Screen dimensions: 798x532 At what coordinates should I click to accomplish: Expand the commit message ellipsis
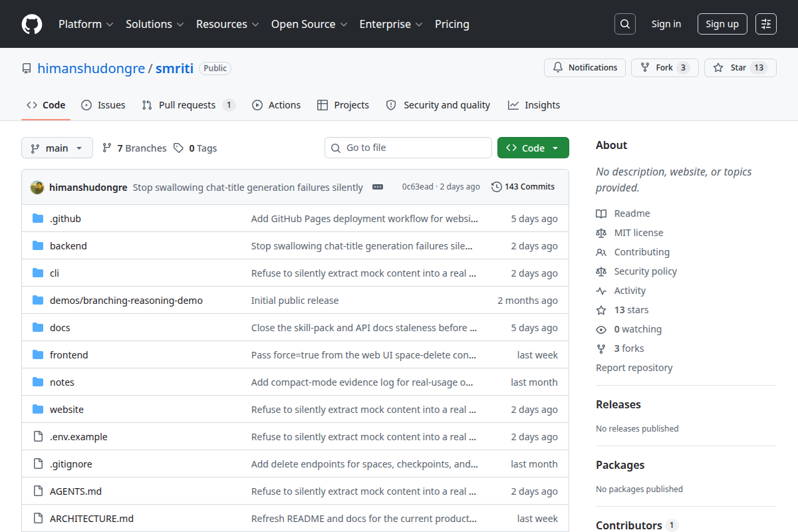coord(378,187)
